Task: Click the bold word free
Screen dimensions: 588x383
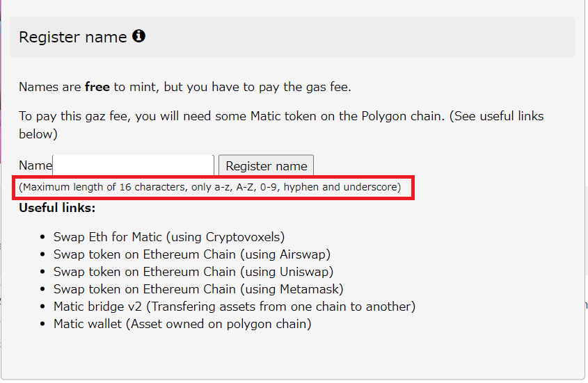Action: tap(97, 87)
